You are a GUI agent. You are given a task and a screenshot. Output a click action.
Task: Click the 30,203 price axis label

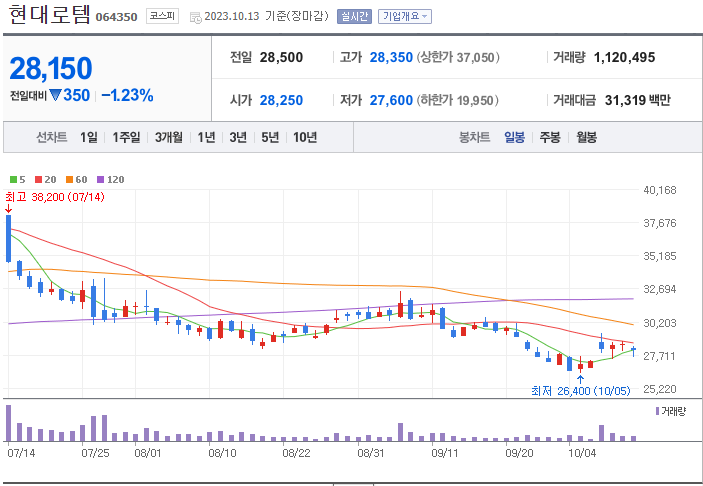660,323
